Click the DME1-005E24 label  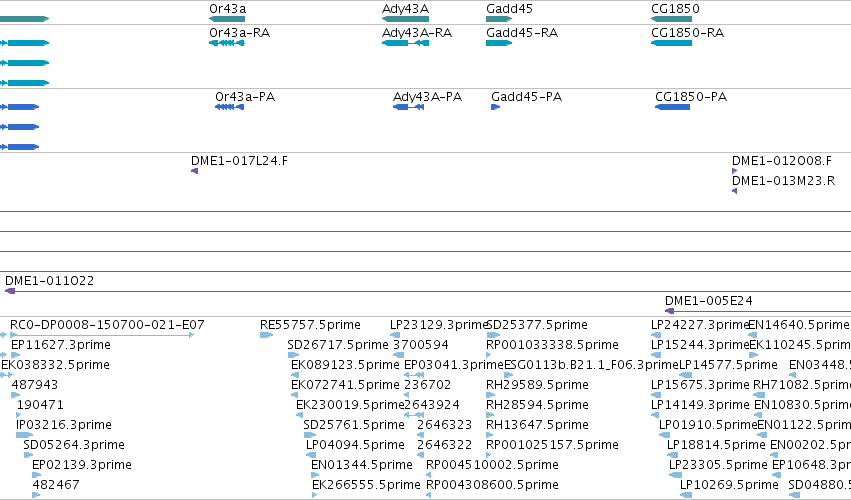(x=709, y=301)
